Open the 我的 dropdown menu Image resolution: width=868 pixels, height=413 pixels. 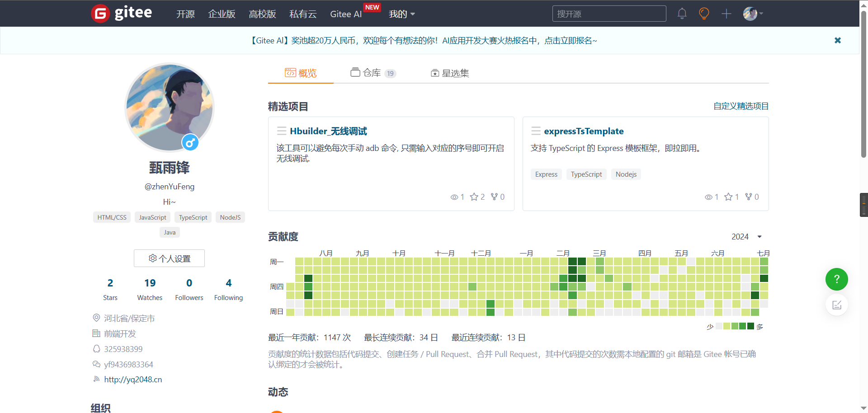[402, 14]
